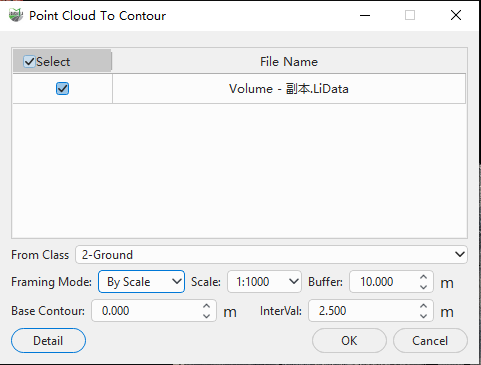Increase Base Contour with up arrow
Viewport: 481px width, 365px height.
click(x=207, y=306)
